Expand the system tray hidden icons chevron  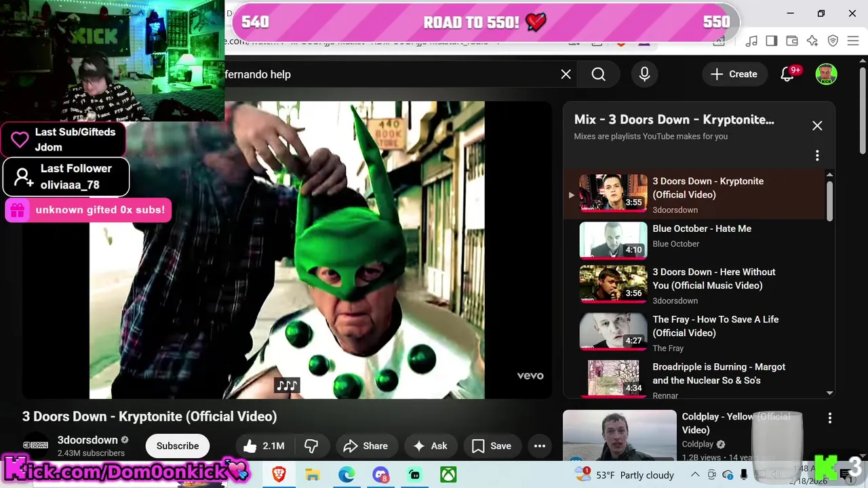(x=696, y=474)
